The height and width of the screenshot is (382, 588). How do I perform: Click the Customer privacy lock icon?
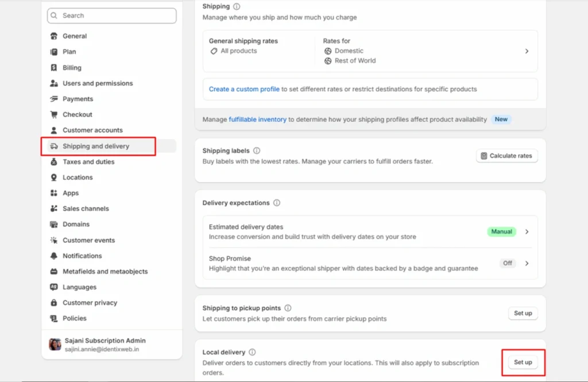coord(54,303)
